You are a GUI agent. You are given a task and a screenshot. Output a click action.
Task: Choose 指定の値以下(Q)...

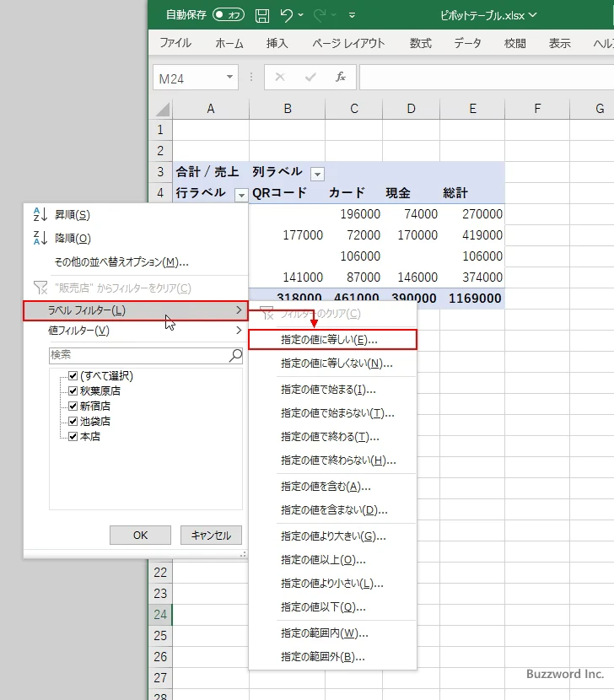point(332,607)
